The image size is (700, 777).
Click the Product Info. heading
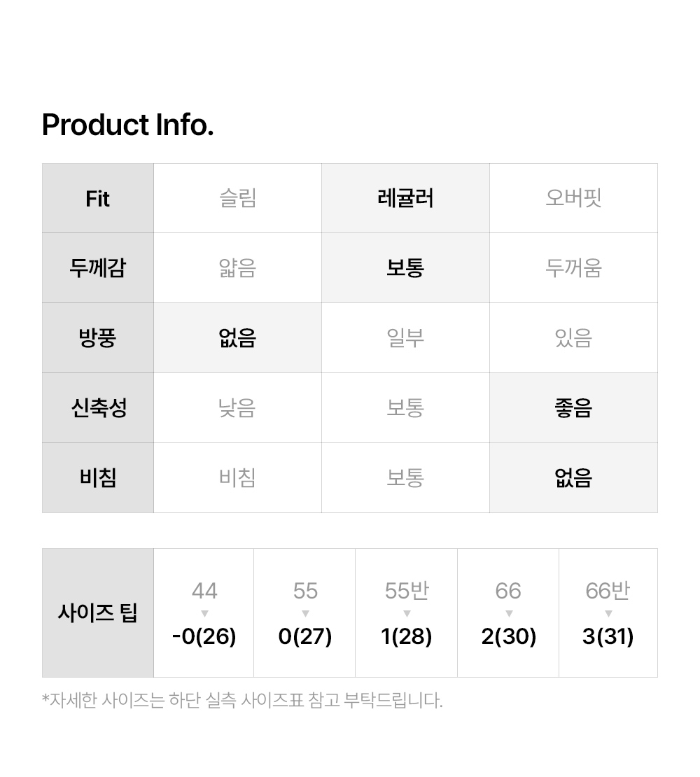(128, 125)
